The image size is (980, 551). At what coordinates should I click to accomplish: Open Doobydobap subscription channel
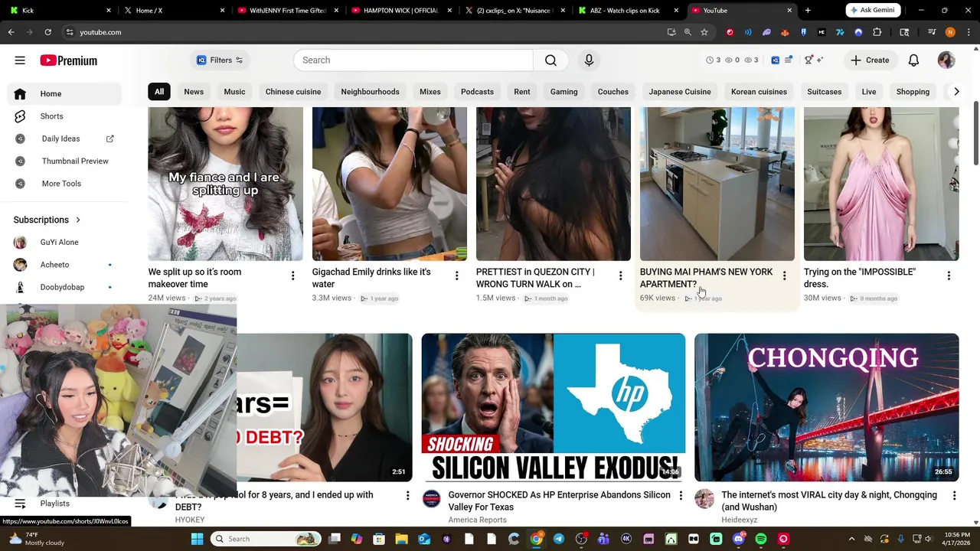[x=64, y=287]
